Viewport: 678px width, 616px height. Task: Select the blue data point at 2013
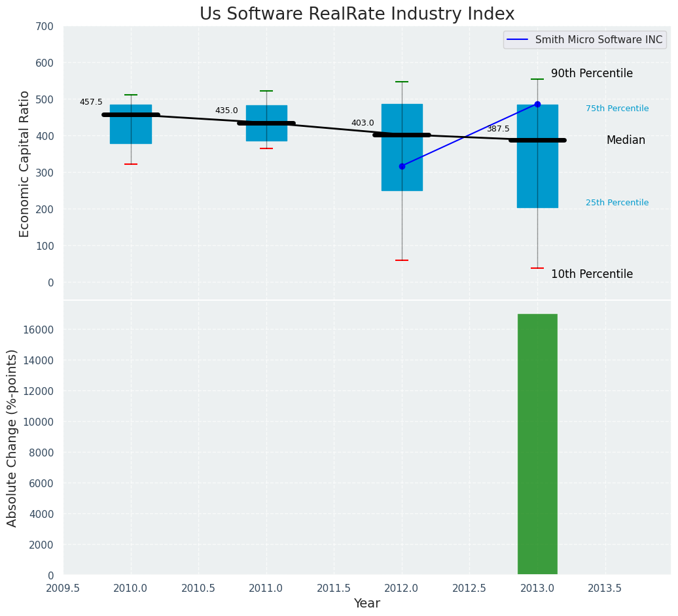(x=537, y=104)
